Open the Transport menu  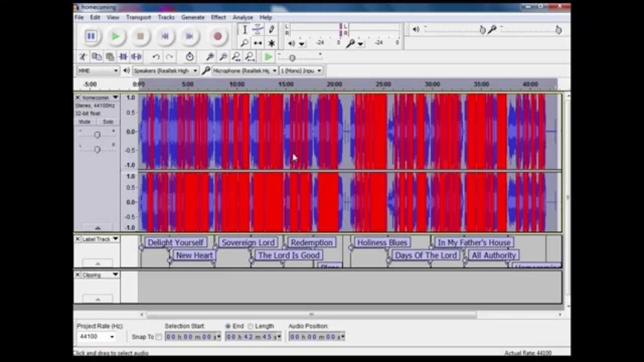click(x=139, y=17)
